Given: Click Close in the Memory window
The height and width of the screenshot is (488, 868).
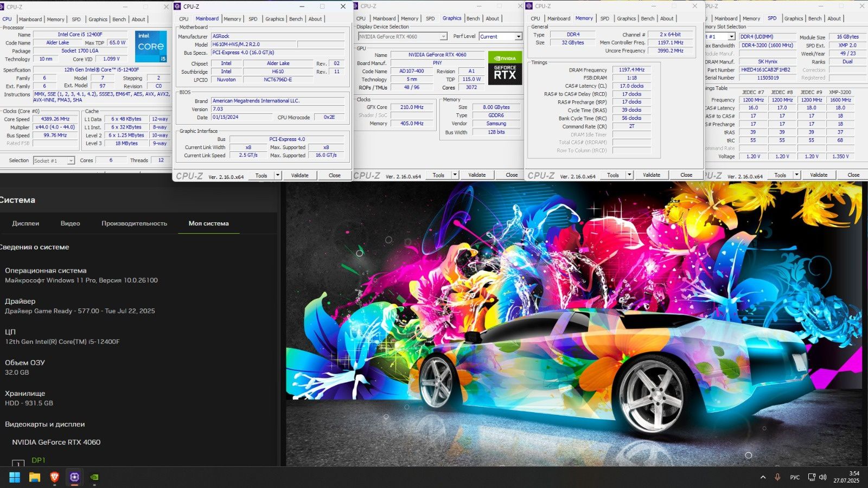Looking at the screenshot, I should (686, 175).
